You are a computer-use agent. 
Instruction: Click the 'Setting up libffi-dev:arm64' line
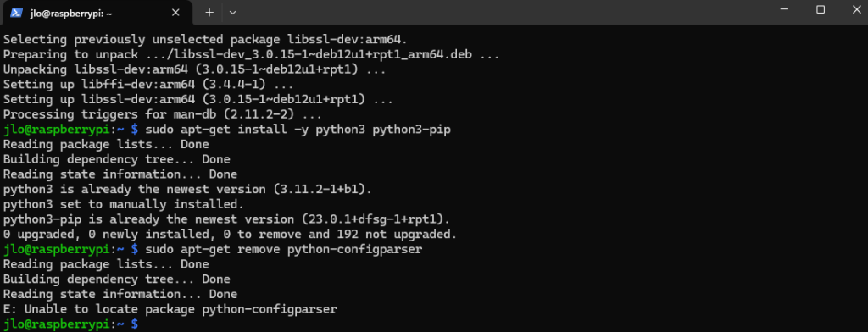147,85
